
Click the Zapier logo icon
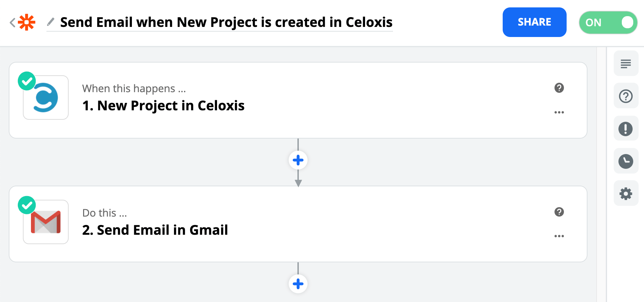[27, 23]
